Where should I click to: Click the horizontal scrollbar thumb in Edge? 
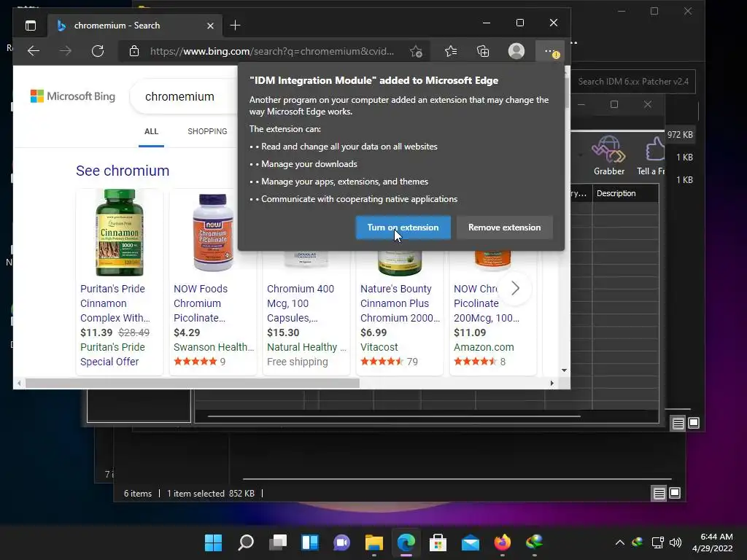tap(193, 383)
